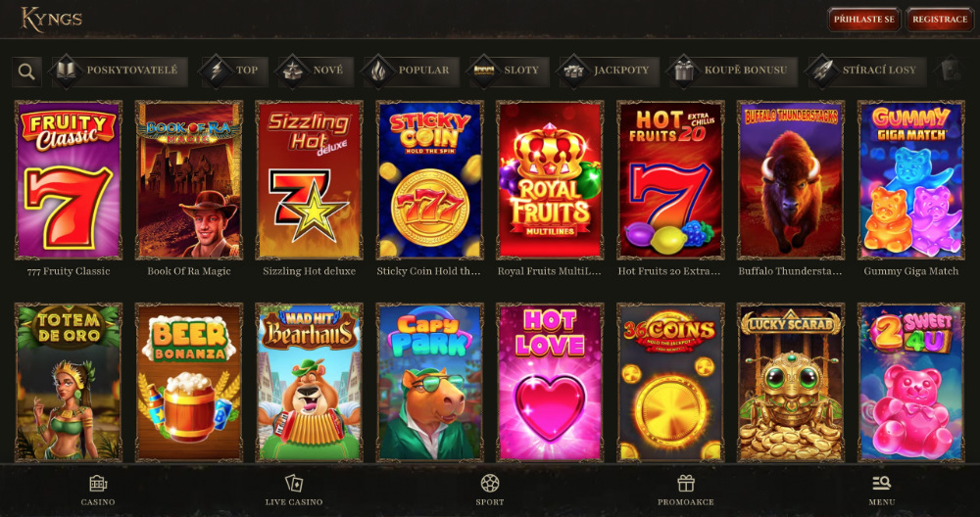The height and width of the screenshot is (517, 980).
Task: Select the Top games category
Action: [x=234, y=70]
